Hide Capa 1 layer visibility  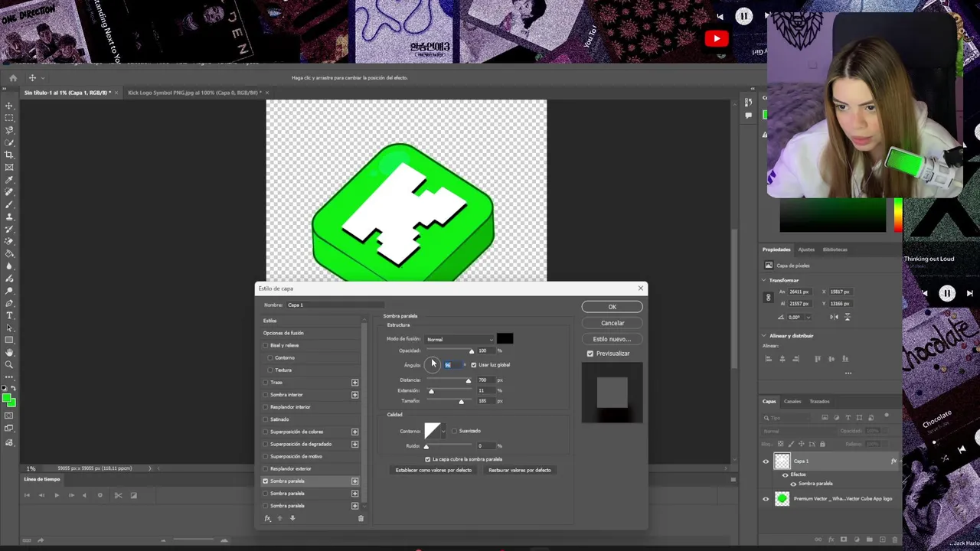point(766,461)
